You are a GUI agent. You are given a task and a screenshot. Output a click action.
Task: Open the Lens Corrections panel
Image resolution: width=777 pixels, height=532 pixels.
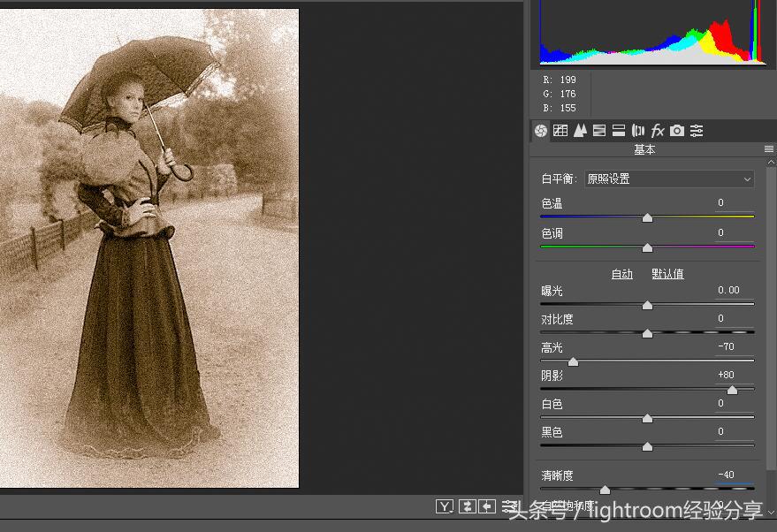pos(638,130)
